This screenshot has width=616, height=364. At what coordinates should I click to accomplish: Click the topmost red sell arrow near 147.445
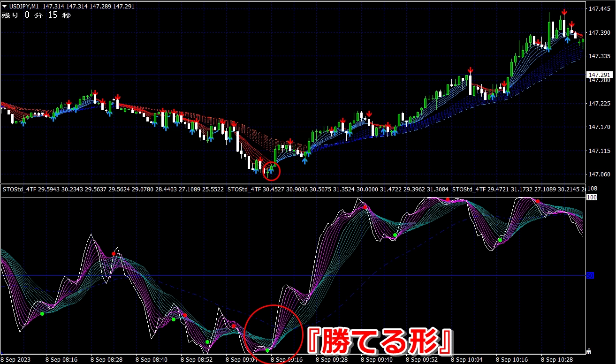click(564, 12)
